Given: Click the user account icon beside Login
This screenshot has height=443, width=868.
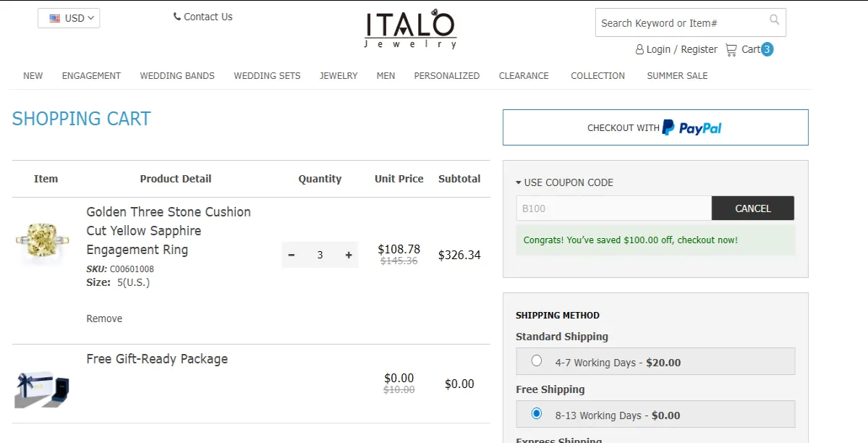Looking at the screenshot, I should tap(639, 49).
